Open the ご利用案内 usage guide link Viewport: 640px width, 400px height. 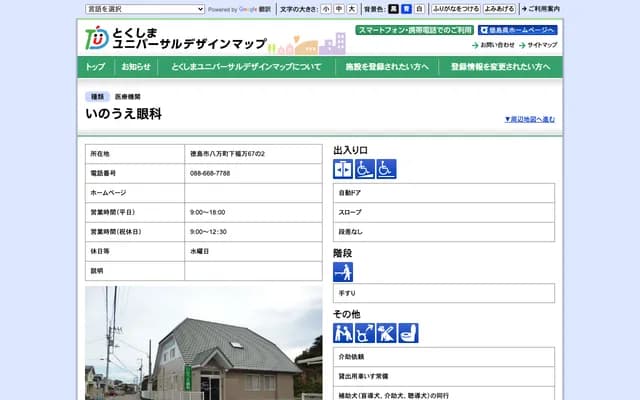[541, 9]
